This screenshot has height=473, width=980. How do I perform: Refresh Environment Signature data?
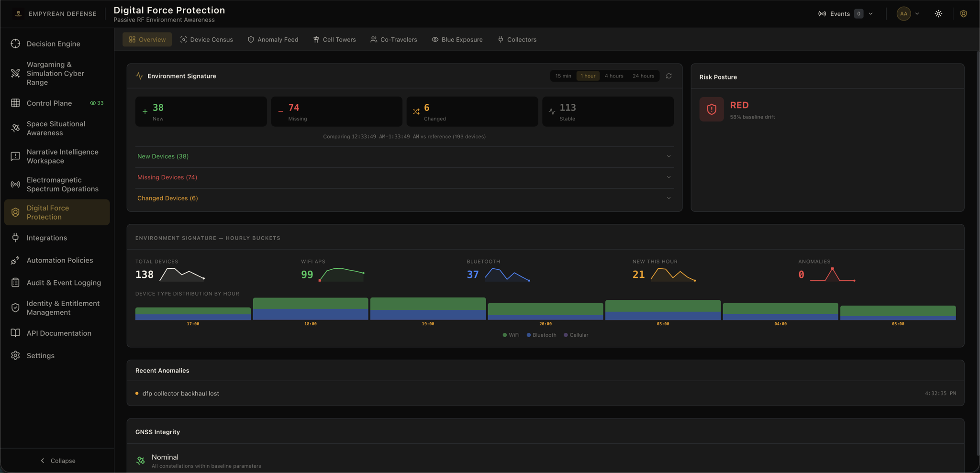point(669,76)
